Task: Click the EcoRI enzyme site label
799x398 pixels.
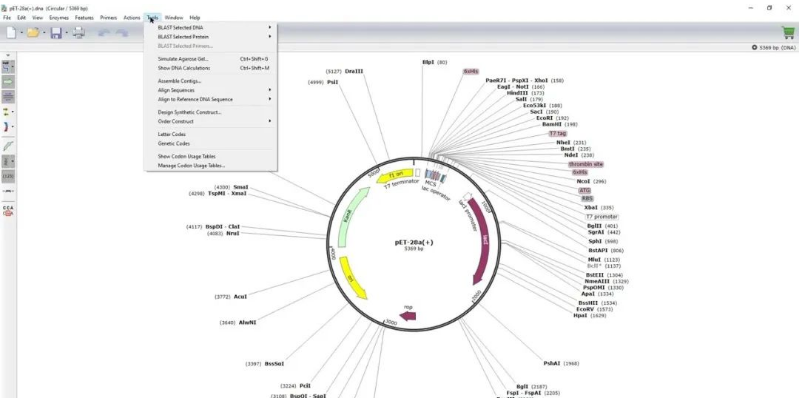Action: coord(544,118)
